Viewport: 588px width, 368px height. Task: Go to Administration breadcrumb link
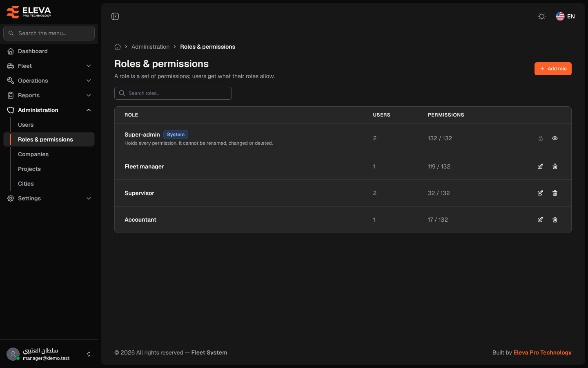150,47
